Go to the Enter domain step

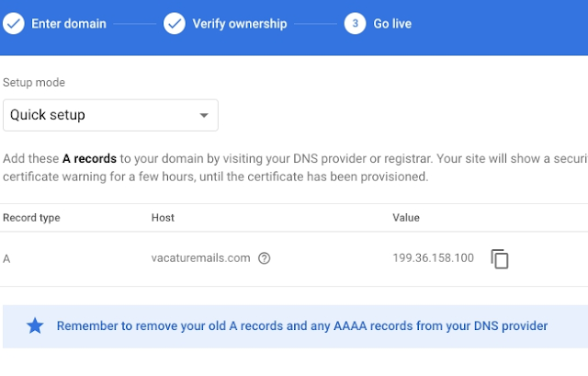tap(68, 23)
